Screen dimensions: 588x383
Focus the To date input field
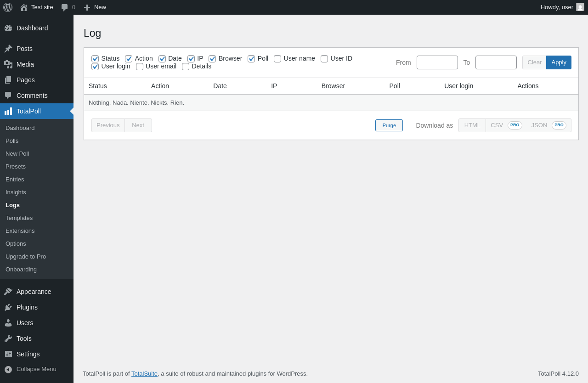tap(496, 62)
